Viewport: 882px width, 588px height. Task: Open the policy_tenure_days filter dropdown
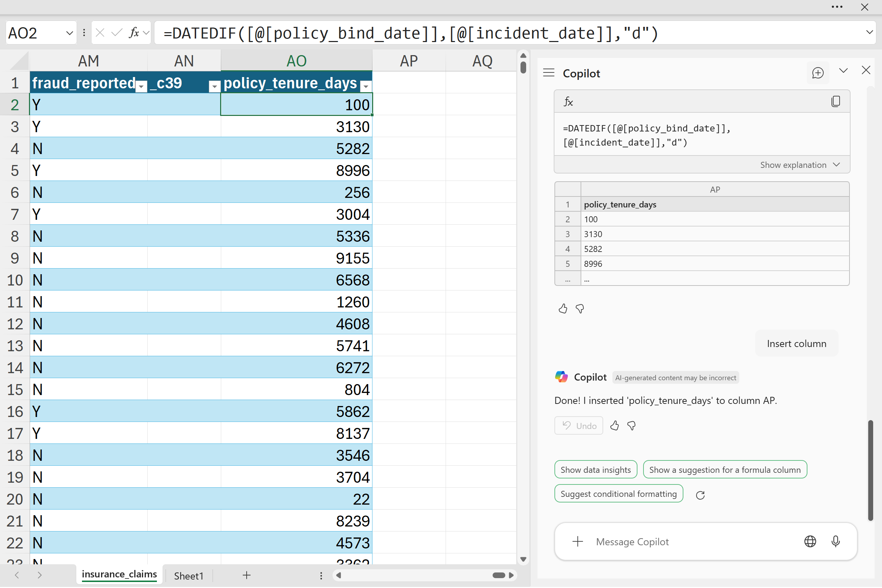pyautogui.click(x=366, y=86)
